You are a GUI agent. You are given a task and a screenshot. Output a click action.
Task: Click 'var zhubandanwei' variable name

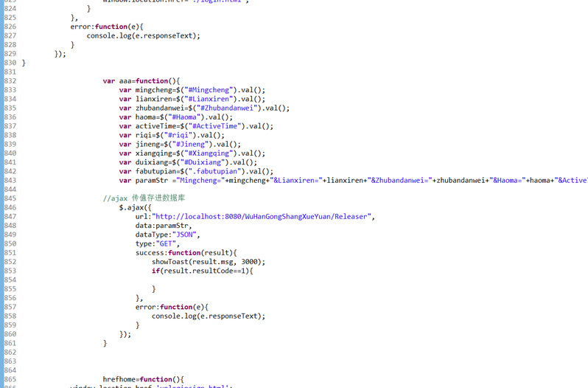[160, 108]
